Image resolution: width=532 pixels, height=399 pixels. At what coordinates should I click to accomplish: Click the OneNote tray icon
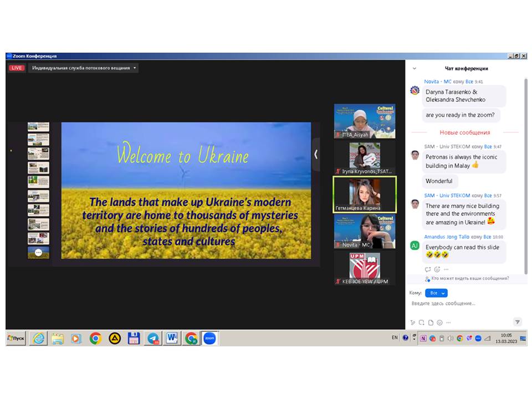tap(423, 338)
